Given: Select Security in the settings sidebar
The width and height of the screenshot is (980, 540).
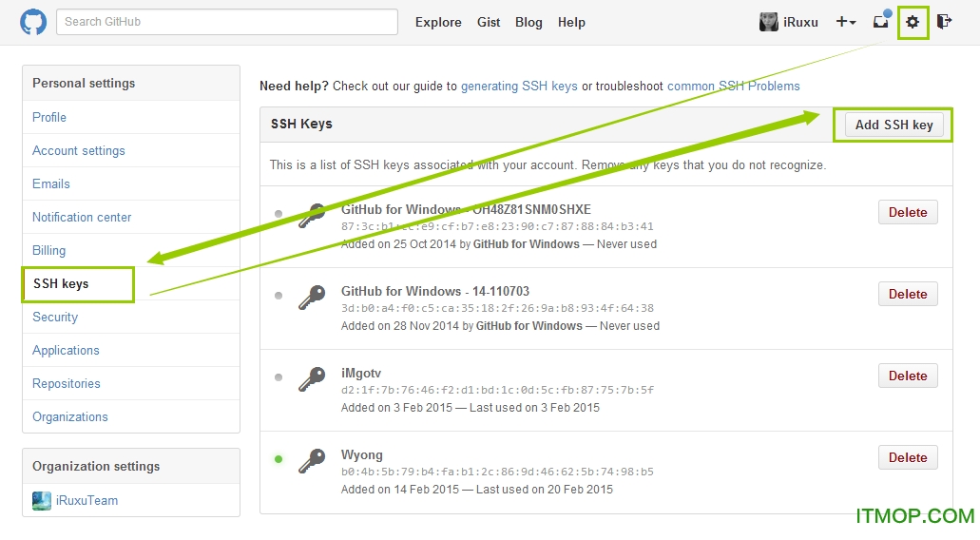Looking at the screenshot, I should coord(55,317).
